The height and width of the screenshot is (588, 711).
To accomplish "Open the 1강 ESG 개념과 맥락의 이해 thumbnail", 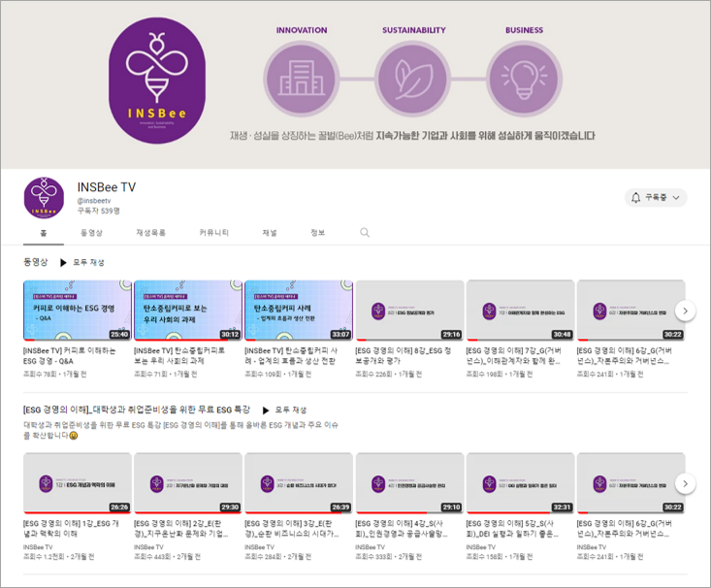I will coord(77,483).
